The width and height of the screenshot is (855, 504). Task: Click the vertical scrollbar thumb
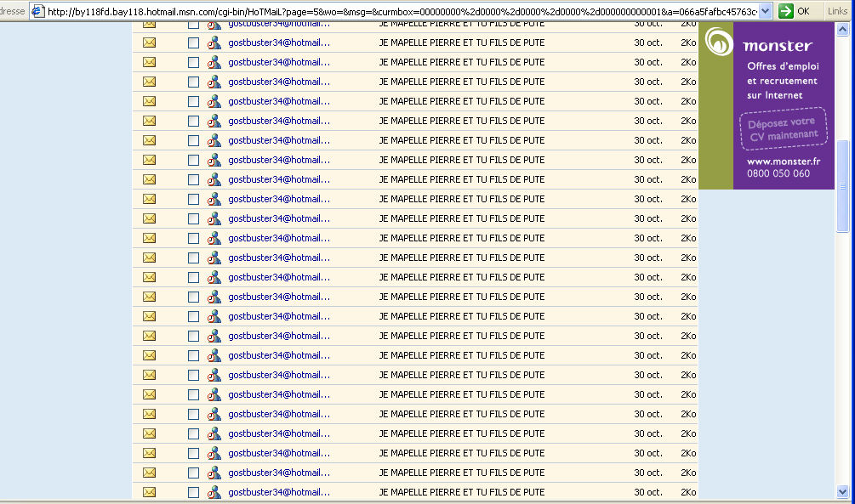(843, 185)
